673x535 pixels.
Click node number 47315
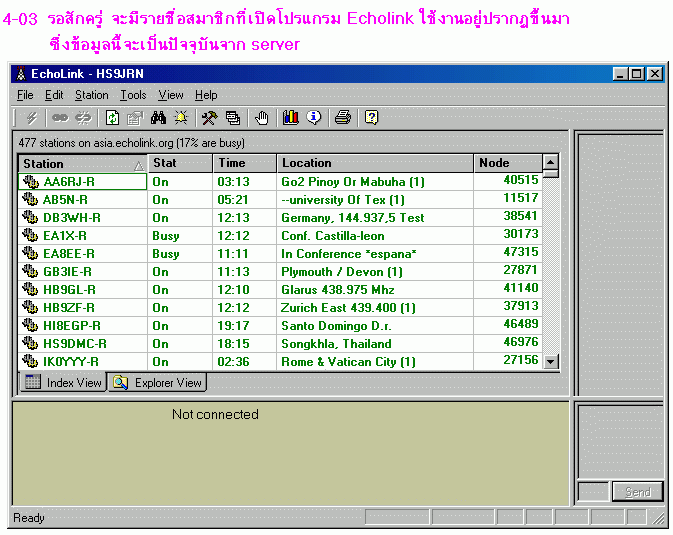pyautogui.click(x=521, y=252)
